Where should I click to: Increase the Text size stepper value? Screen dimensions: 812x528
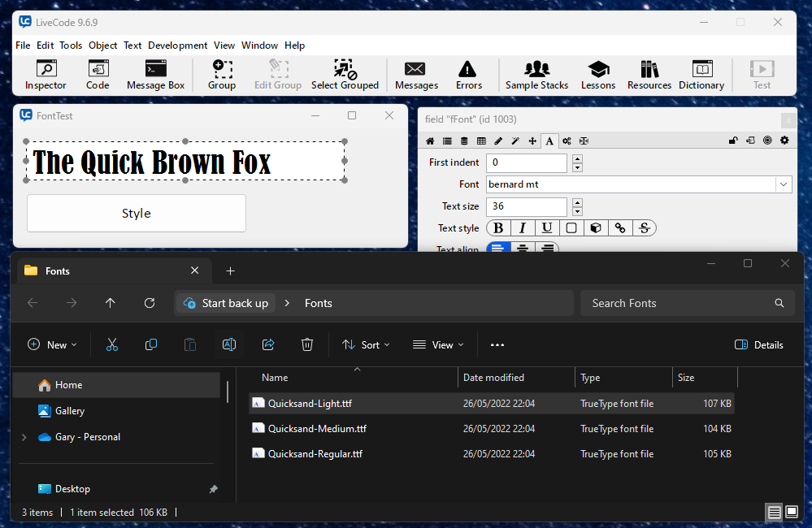pyautogui.click(x=577, y=202)
